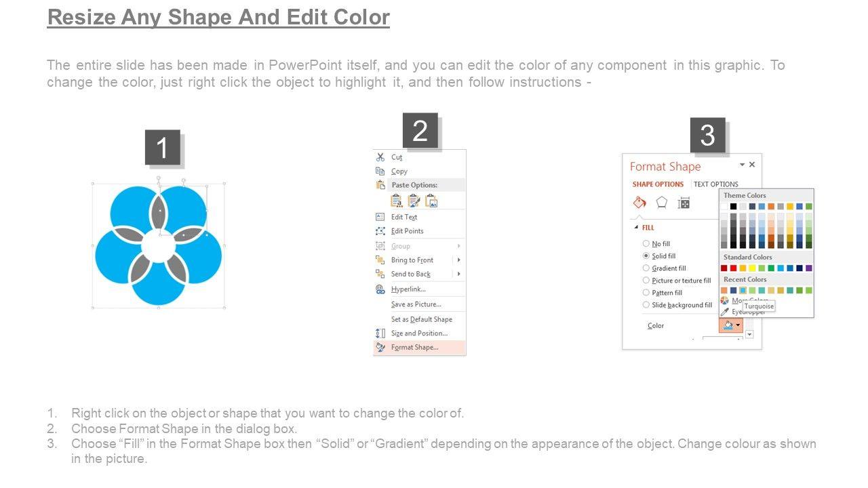Image resolution: width=868 pixels, height=488 pixels.
Task: Click the center circle of the flower shape
Action: (x=158, y=246)
